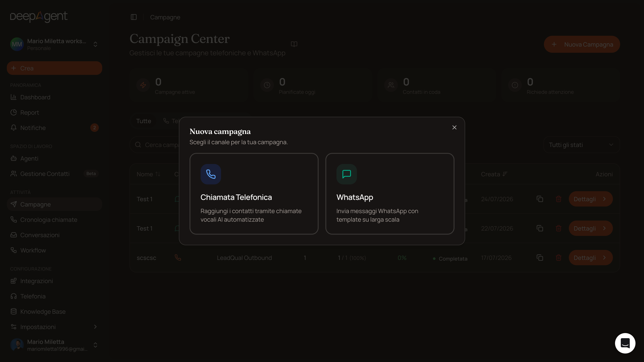Click the blue phone icon

pos(211,174)
